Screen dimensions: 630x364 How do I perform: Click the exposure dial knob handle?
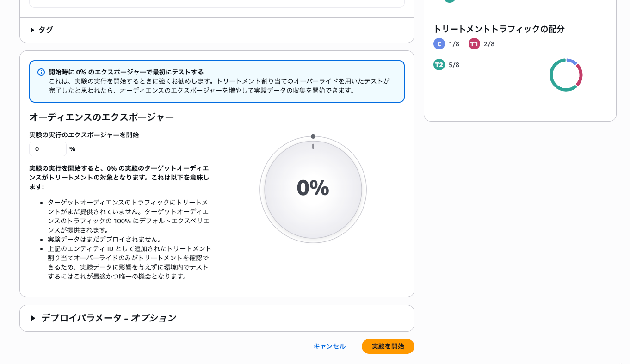click(313, 136)
